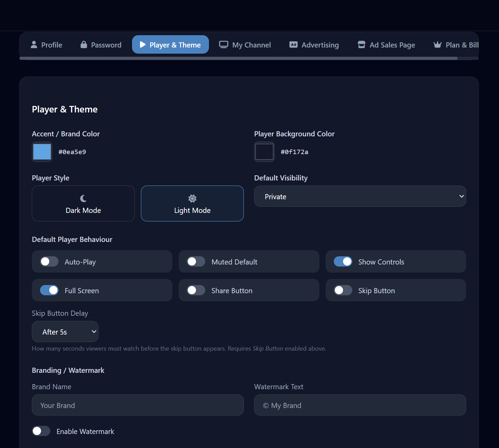The image size is (499, 448).
Task: Click the Ad Sales Page store icon
Action: point(362,45)
